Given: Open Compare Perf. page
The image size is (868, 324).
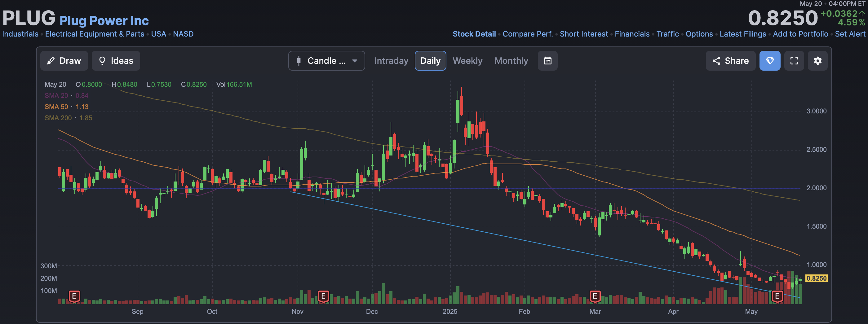Looking at the screenshot, I should point(528,34).
